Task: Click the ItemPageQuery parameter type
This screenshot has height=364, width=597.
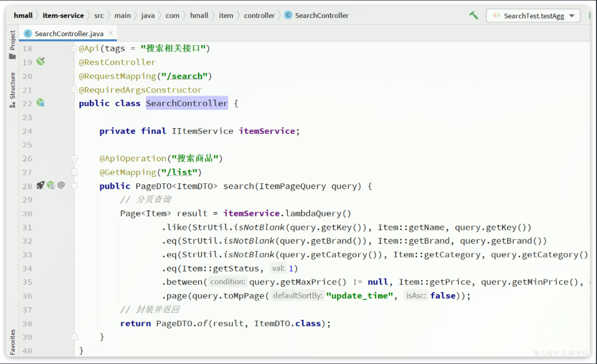Action: (292, 186)
